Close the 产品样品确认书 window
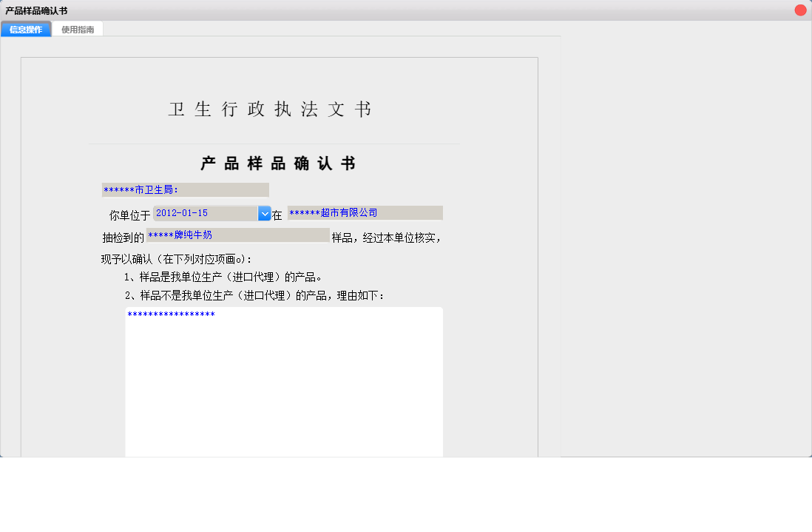The width and height of the screenshot is (812, 532). [800, 10]
